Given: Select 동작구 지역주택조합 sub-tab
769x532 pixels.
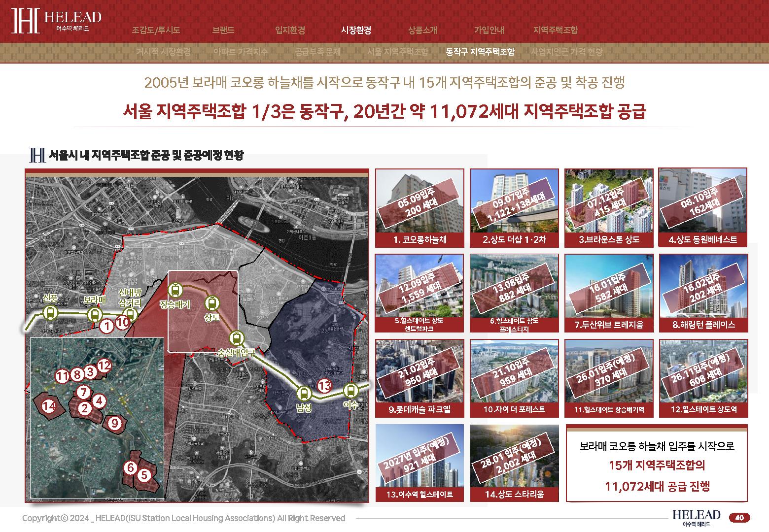Looking at the screenshot, I should click(480, 52).
